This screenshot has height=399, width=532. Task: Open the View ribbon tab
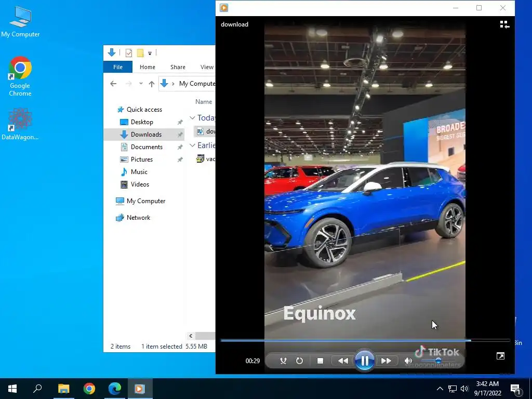tap(207, 67)
